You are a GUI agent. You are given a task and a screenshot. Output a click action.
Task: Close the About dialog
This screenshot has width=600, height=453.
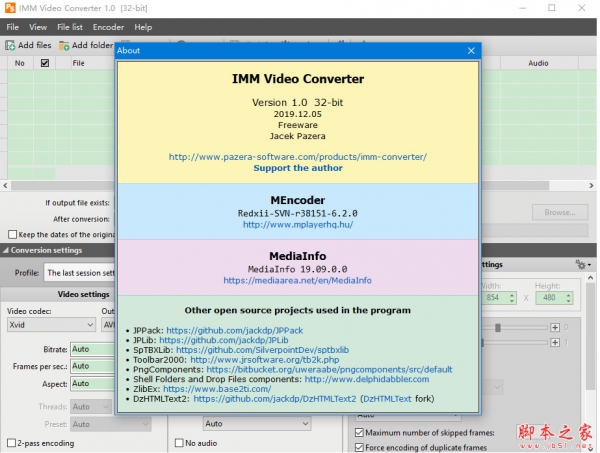click(x=471, y=51)
